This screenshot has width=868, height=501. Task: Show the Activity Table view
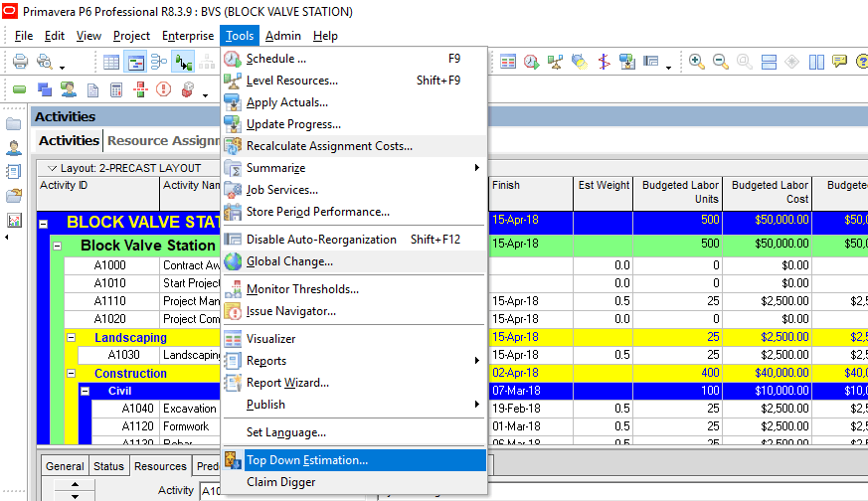111,62
